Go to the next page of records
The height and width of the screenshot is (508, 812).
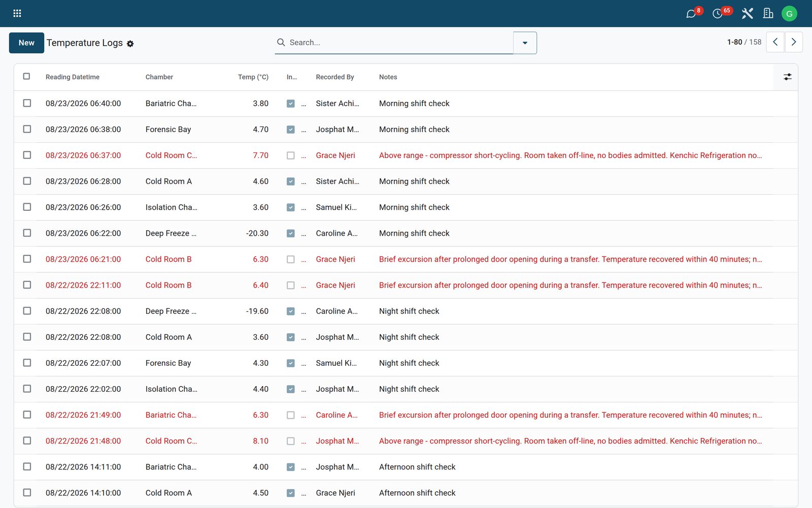pos(794,42)
